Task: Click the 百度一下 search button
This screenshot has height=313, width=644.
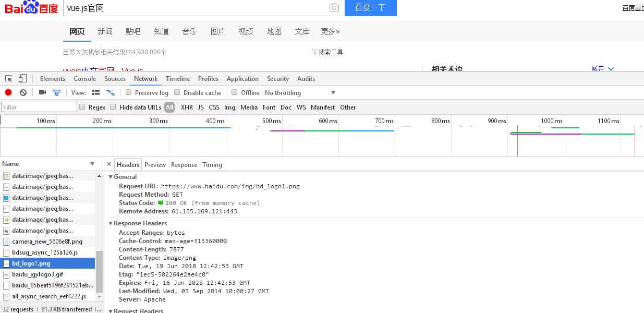Action: (371, 8)
